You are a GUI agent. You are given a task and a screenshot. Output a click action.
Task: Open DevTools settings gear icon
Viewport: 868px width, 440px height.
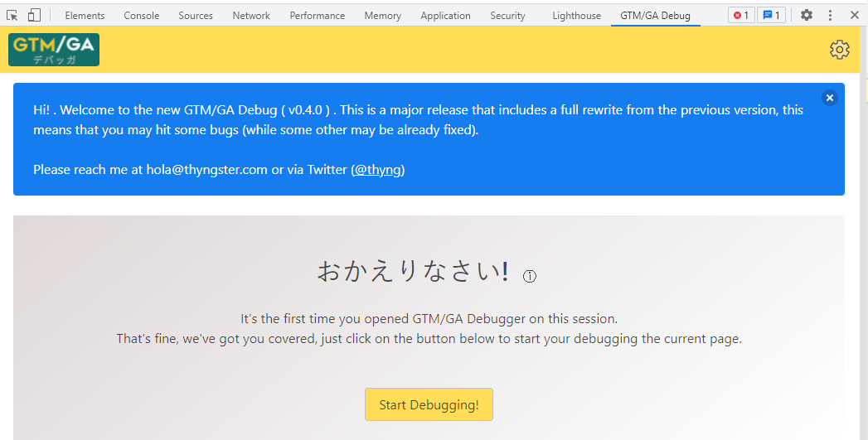[807, 16]
